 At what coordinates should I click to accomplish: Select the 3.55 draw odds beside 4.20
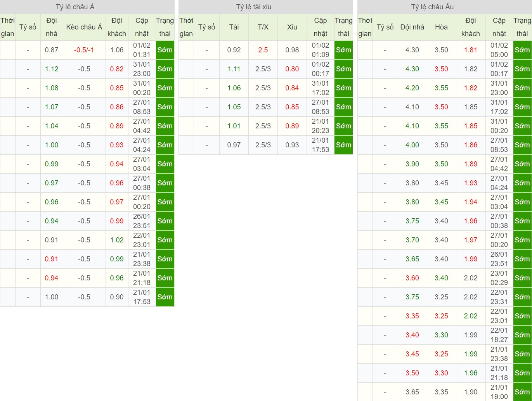tap(441, 88)
